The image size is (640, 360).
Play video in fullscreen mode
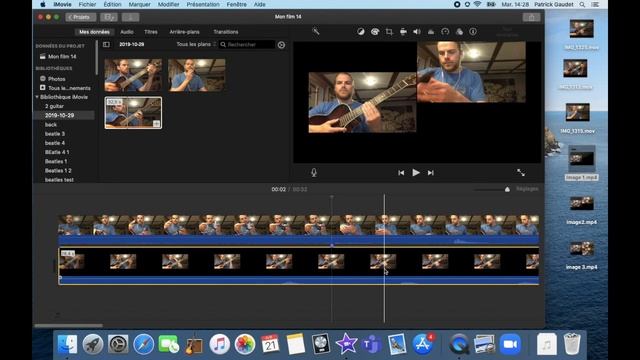point(521,173)
